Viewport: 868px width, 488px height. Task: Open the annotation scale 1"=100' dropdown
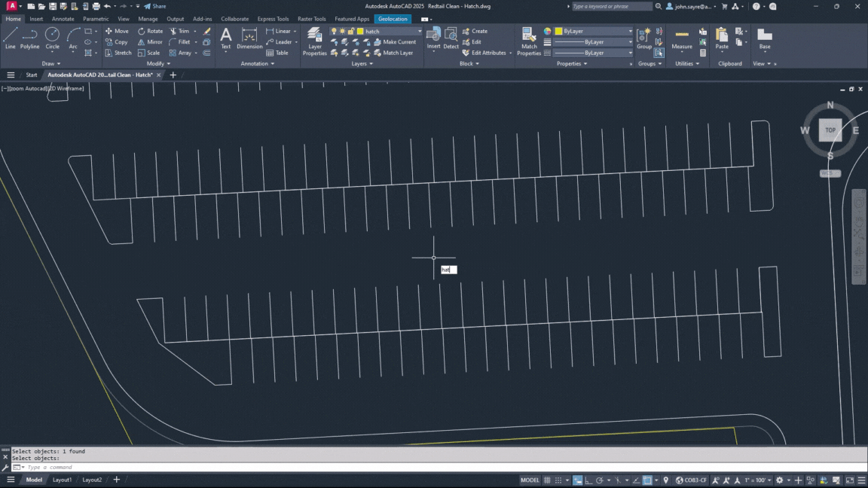[x=758, y=480]
